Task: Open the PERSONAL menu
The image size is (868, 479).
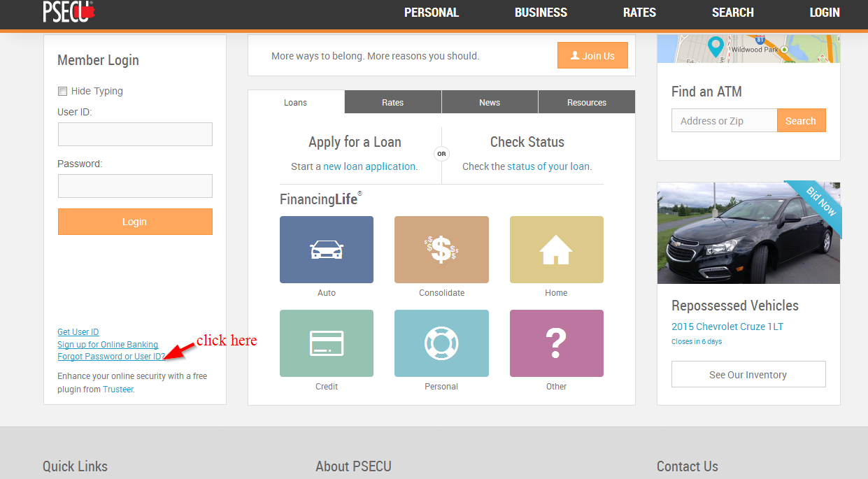Action: 432,13
